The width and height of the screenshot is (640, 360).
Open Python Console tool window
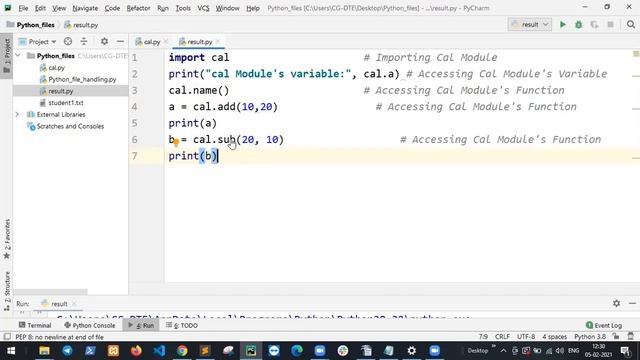tap(89, 325)
